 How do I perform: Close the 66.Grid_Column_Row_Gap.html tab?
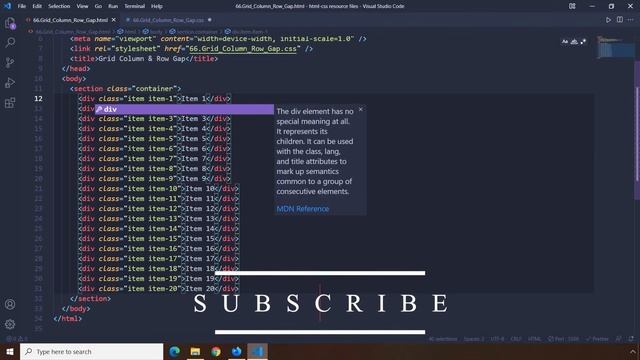pos(113,20)
